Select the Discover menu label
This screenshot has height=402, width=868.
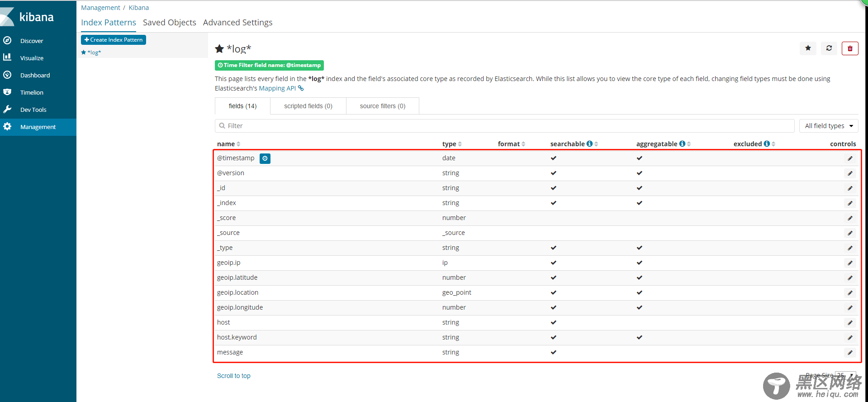pos(32,41)
